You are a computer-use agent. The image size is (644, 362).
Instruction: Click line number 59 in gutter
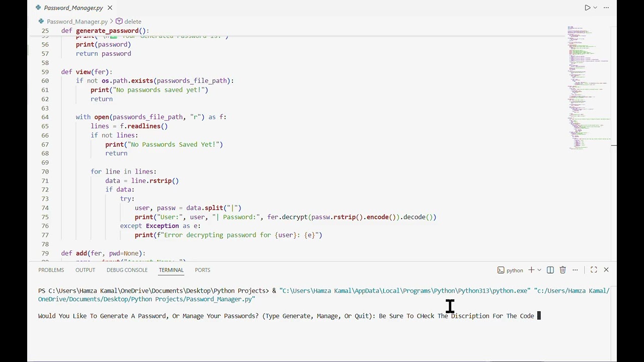click(45, 72)
